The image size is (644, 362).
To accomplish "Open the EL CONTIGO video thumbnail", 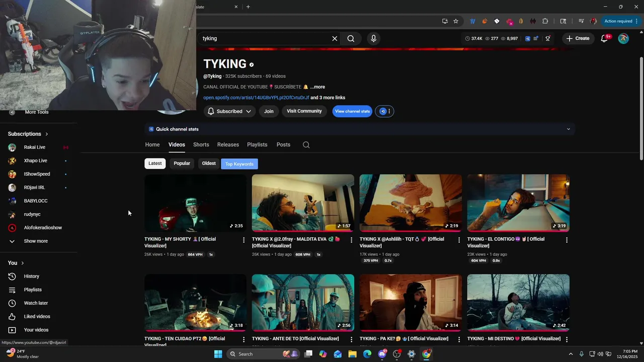I will (x=518, y=203).
